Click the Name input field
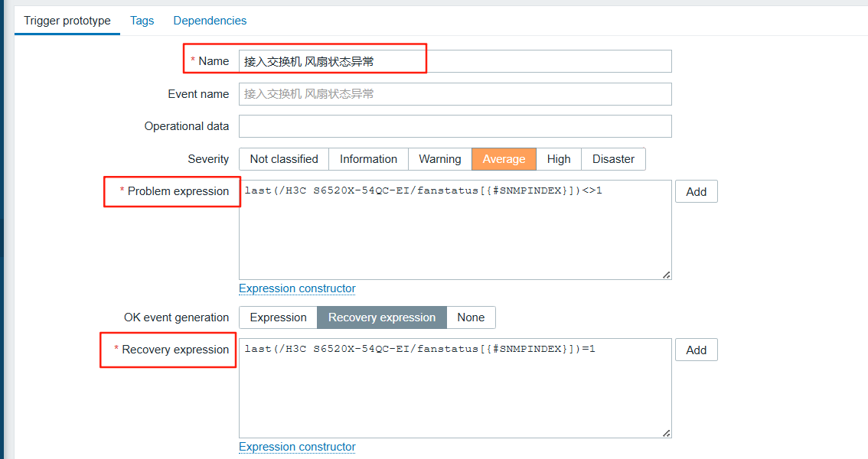 (x=455, y=61)
